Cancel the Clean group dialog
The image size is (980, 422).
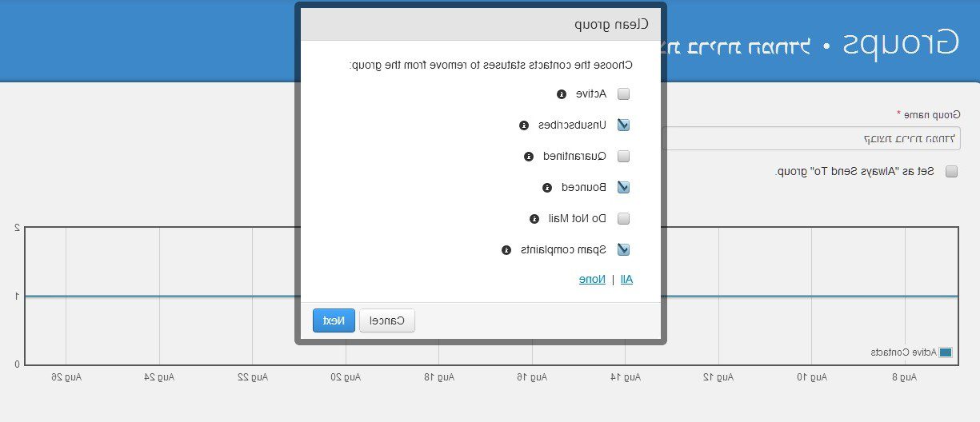[x=387, y=320]
